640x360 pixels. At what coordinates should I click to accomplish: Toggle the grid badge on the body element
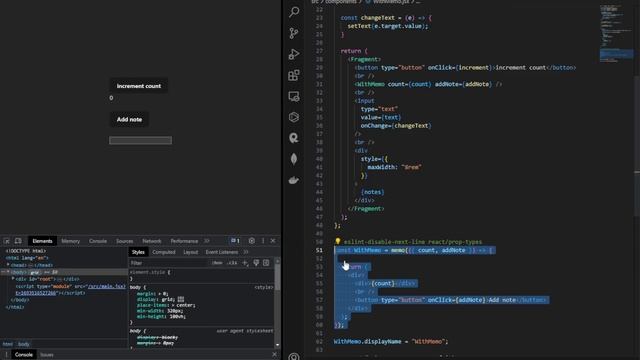pyautogui.click(x=34, y=272)
